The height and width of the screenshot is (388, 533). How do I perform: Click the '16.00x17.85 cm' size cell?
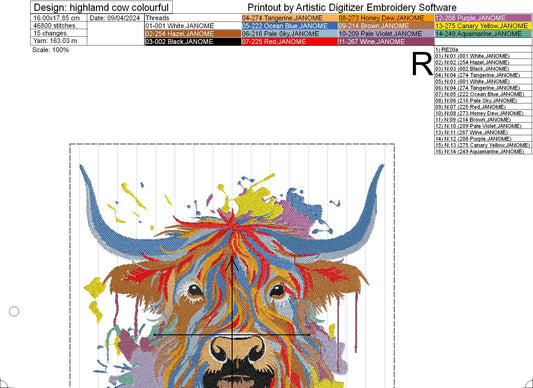coord(59,18)
